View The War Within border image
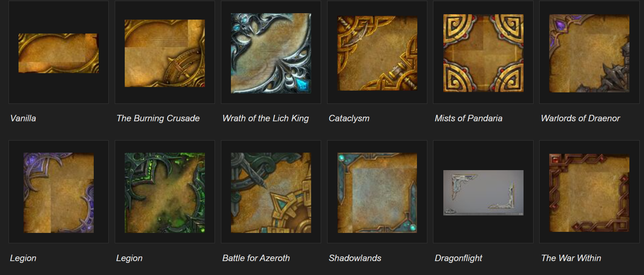The image size is (644, 275). [589, 193]
